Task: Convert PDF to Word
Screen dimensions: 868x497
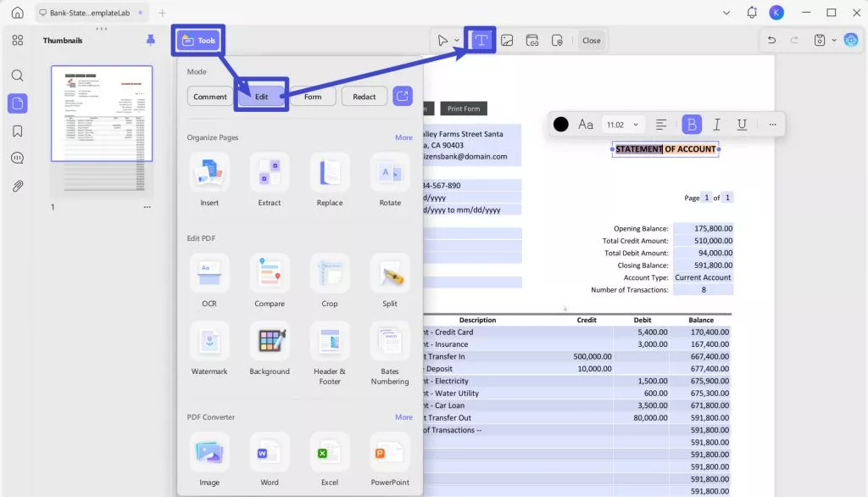Action: point(270,461)
